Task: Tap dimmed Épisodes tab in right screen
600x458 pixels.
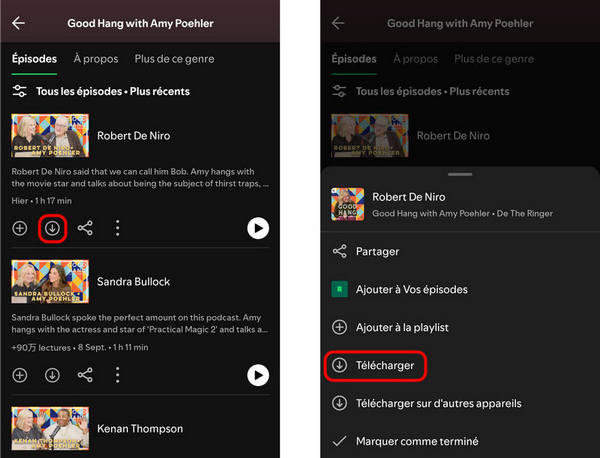Action: [354, 59]
